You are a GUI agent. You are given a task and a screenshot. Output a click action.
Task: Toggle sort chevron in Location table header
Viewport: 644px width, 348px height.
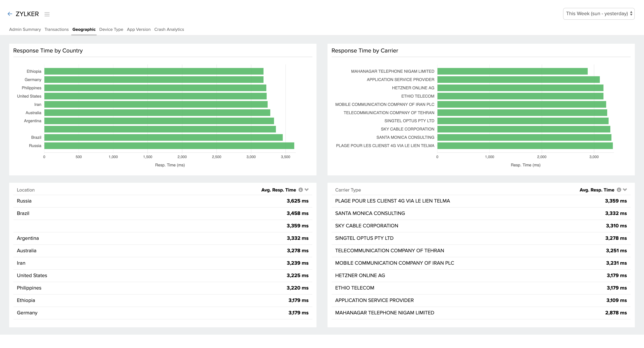click(x=307, y=190)
